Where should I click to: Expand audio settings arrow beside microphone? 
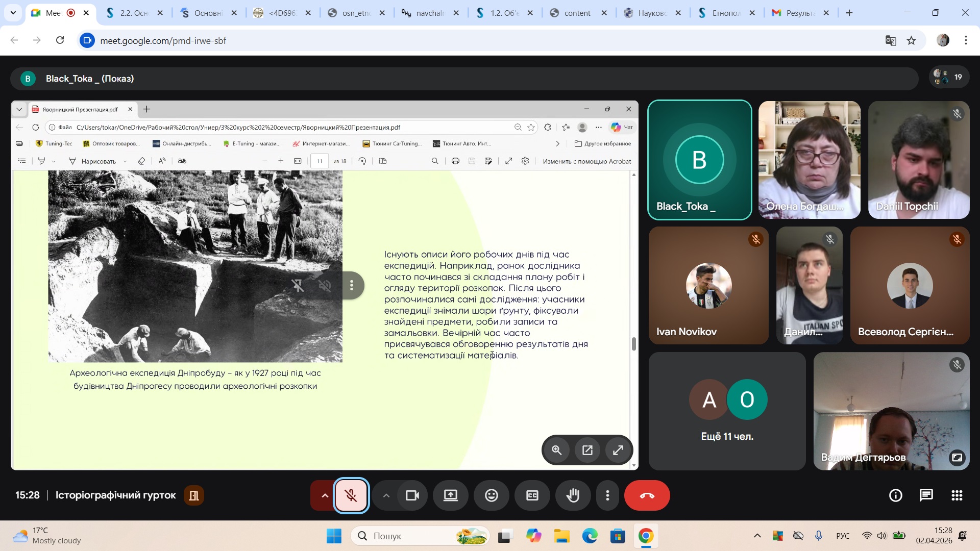pyautogui.click(x=324, y=495)
